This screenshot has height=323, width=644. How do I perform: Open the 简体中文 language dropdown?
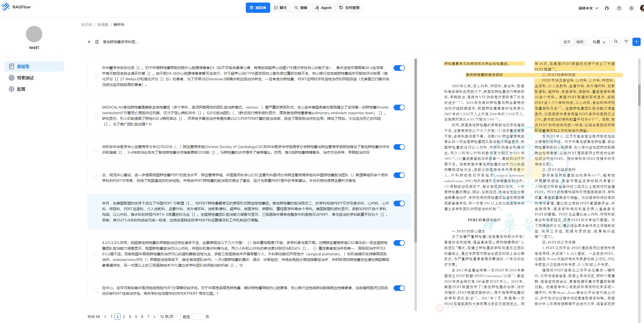coord(588,8)
